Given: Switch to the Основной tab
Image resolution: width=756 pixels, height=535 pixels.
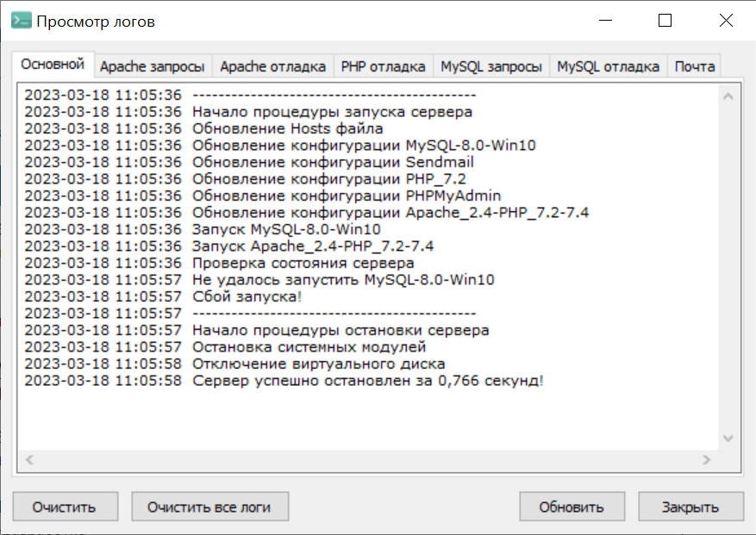Looking at the screenshot, I should [x=53, y=65].
